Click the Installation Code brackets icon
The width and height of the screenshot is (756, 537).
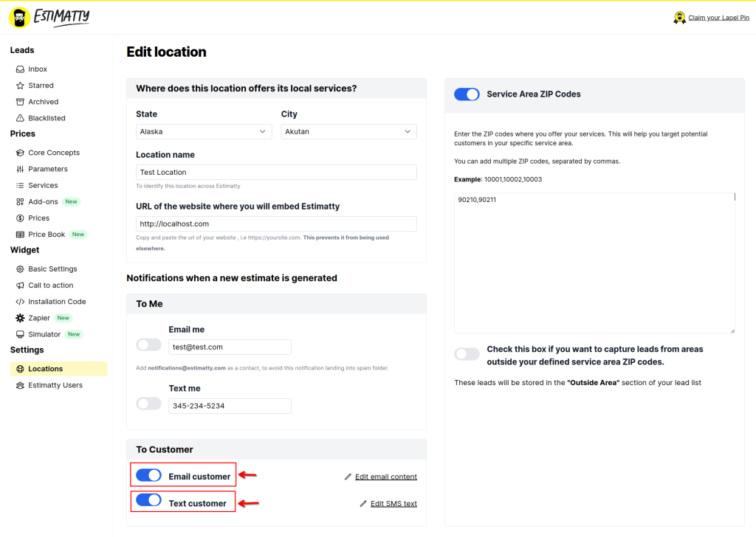[x=20, y=302]
